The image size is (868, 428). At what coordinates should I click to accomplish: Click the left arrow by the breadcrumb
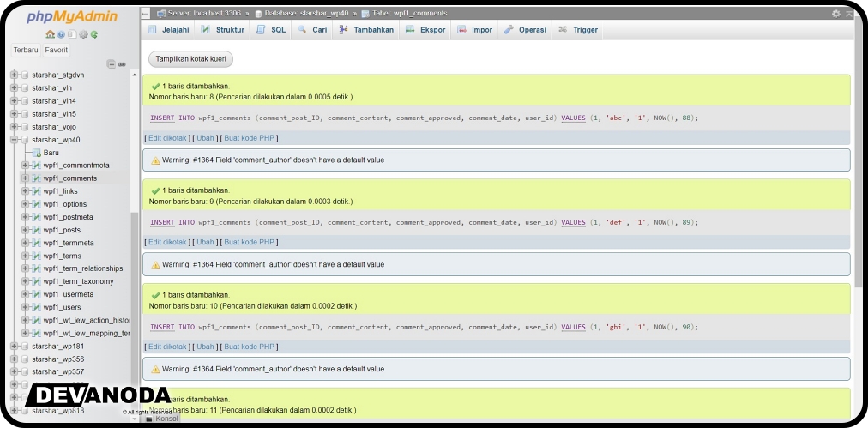click(145, 13)
